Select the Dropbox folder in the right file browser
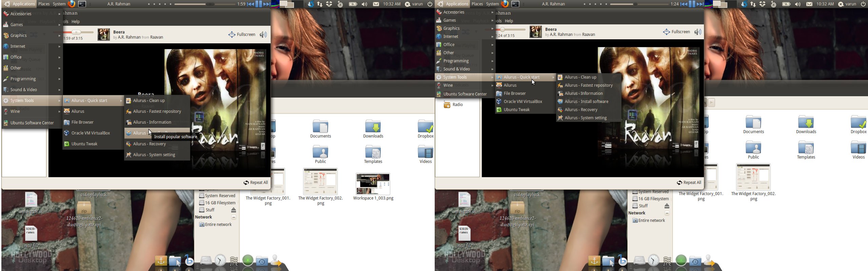This screenshot has height=271, width=868. tap(859, 124)
